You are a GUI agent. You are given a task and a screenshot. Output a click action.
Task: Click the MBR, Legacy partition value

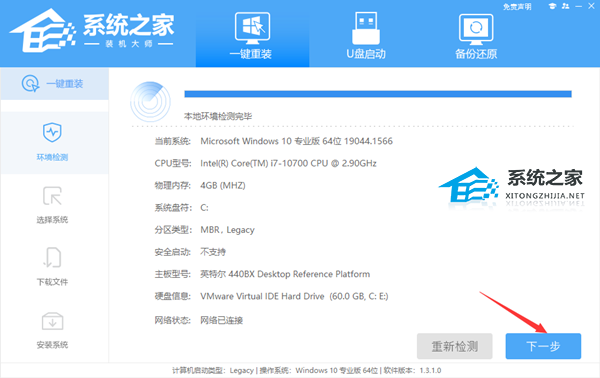(227, 230)
